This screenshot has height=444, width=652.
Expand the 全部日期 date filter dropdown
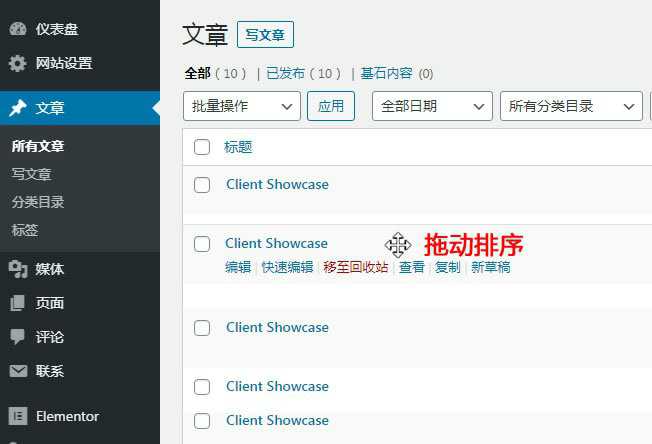coord(432,106)
